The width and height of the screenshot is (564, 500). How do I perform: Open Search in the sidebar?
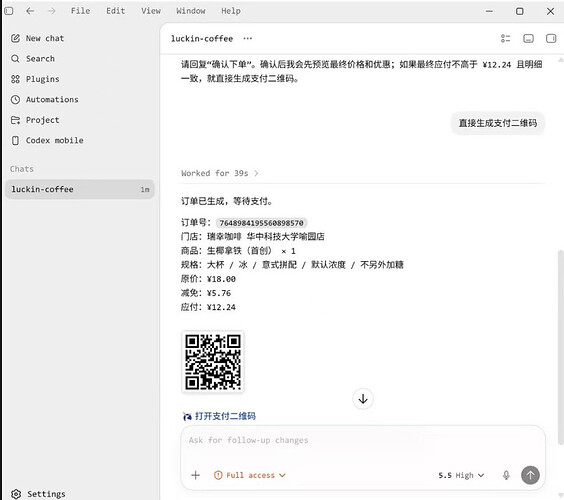40,59
